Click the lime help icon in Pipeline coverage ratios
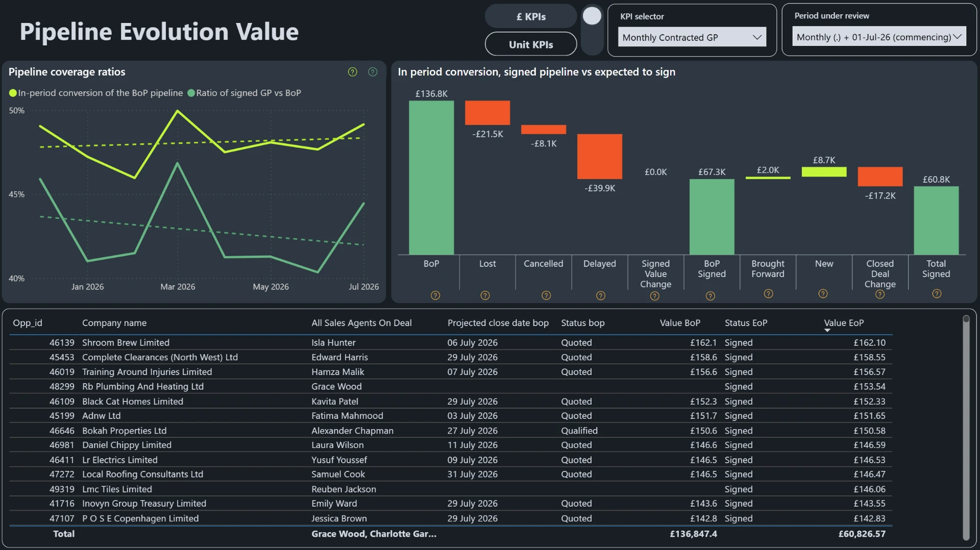 tap(352, 72)
